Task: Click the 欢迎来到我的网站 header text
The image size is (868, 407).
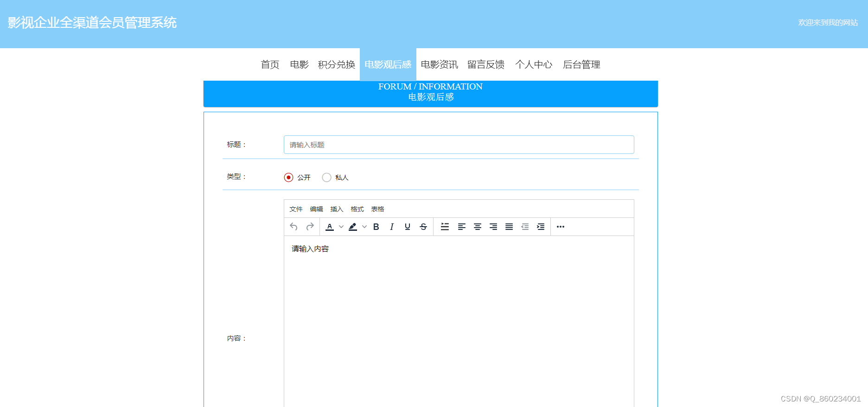Action: pyautogui.click(x=828, y=22)
